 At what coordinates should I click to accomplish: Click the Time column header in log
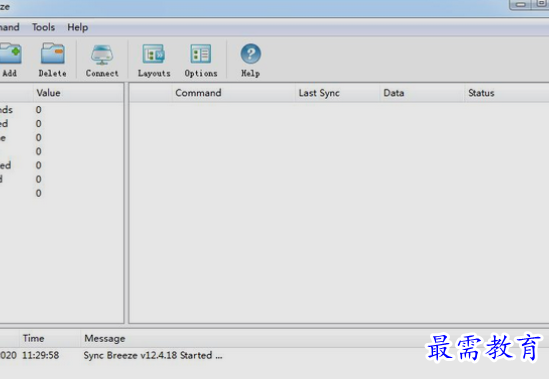(50, 338)
